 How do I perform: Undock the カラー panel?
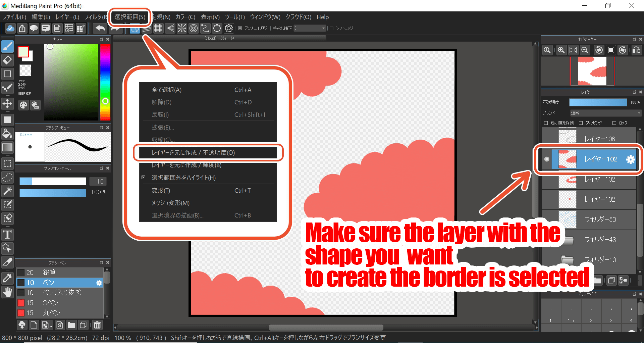point(101,39)
